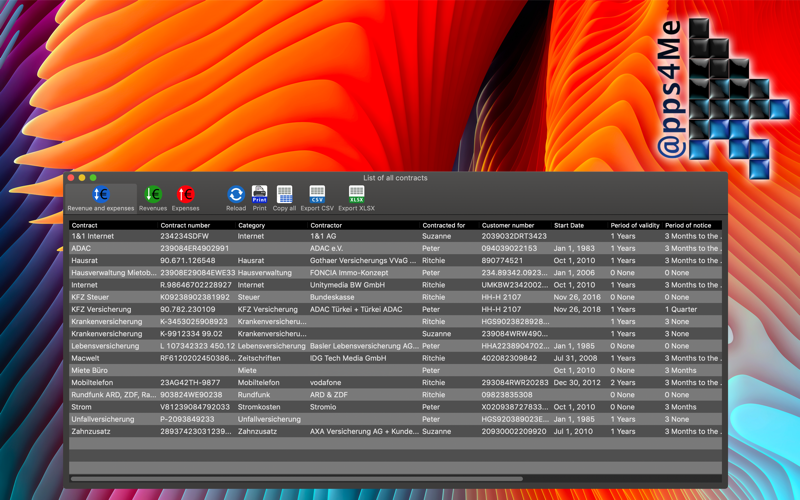The width and height of the screenshot is (800, 500).
Task: Click customer number 2039032DRT3423
Action: pos(514,236)
